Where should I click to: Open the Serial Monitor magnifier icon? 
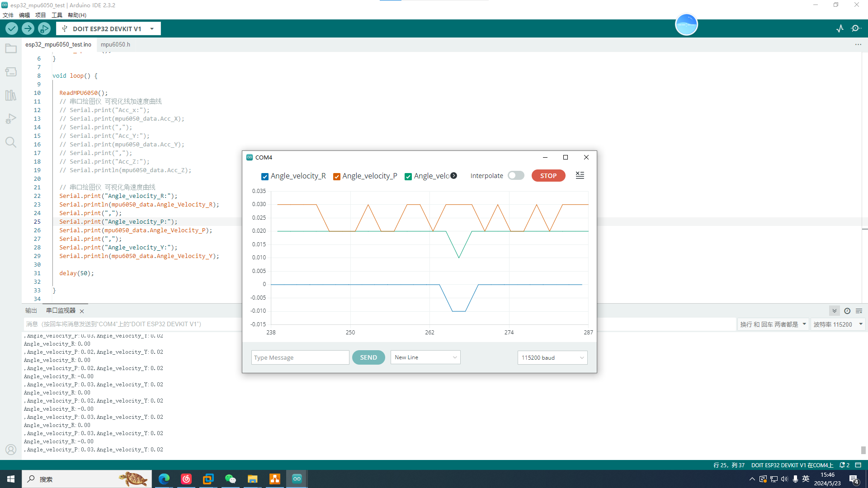click(856, 28)
